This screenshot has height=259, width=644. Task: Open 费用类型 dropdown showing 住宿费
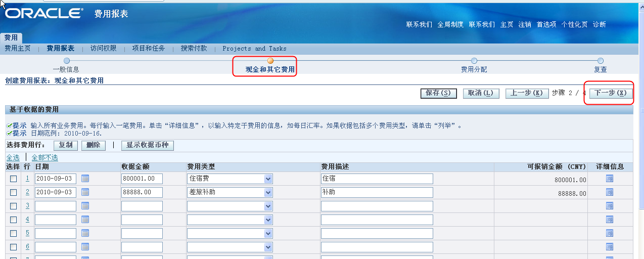(x=230, y=179)
